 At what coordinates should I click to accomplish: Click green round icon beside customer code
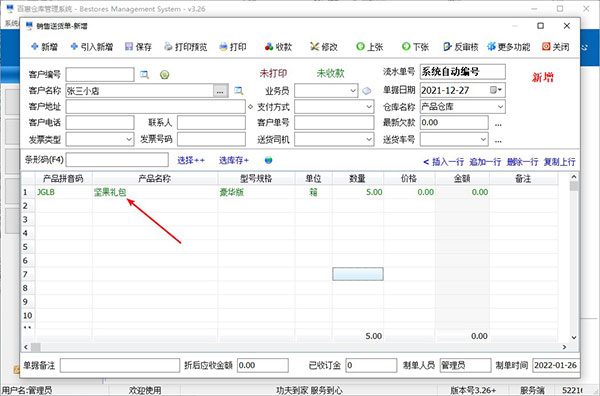165,75
